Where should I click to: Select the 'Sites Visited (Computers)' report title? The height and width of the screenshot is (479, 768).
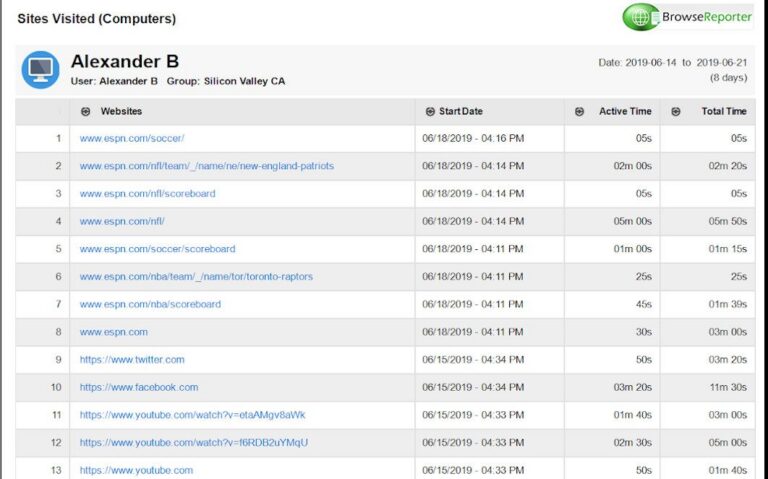tap(96, 19)
